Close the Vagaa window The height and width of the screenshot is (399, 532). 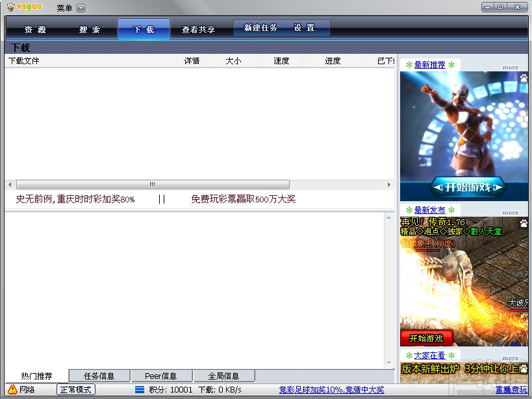click(517, 7)
